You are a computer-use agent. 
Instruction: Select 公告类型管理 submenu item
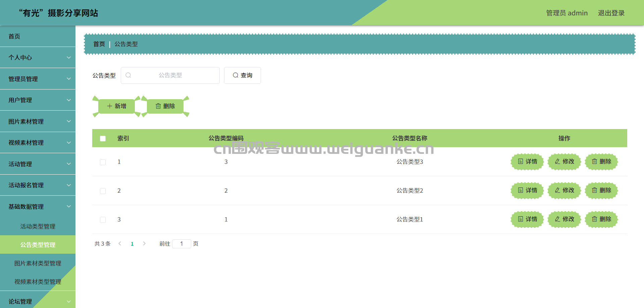38,245
